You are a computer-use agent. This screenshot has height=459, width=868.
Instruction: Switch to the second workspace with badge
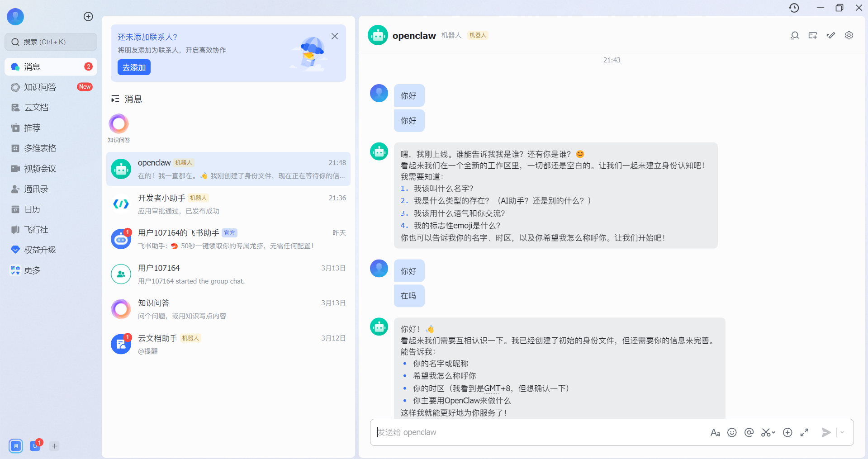[x=35, y=446]
